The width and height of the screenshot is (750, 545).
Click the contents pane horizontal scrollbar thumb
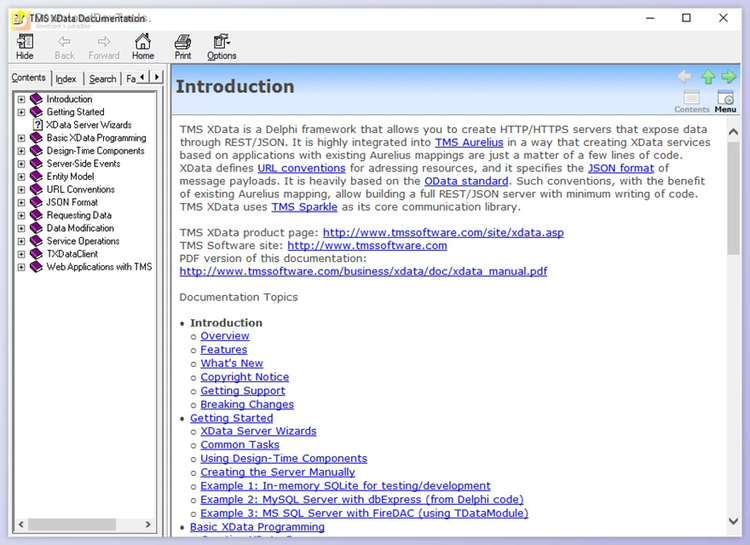point(72,524)
